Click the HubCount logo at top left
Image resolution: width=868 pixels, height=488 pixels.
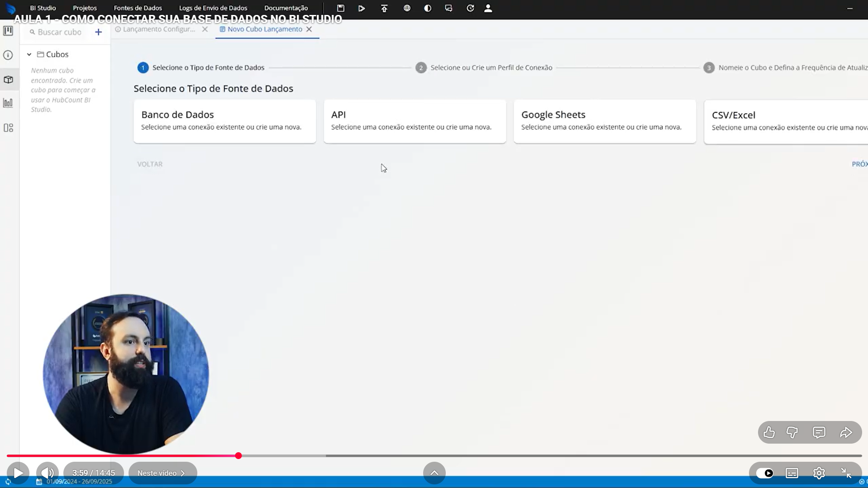click(x=11, y=9)
